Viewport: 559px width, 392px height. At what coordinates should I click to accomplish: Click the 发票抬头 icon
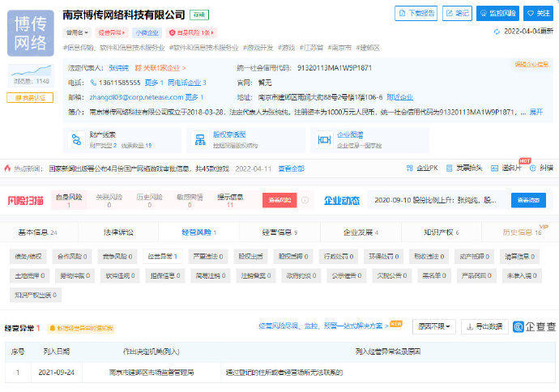[450, 168]
